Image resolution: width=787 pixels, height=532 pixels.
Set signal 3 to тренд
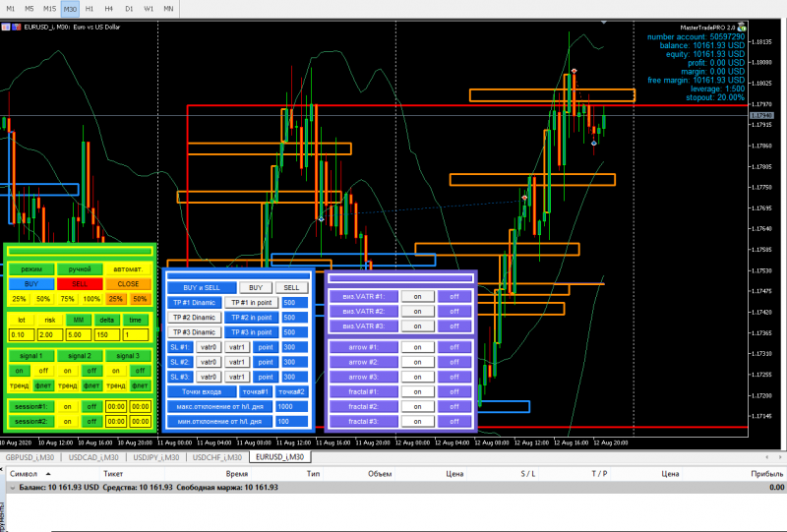116,385
